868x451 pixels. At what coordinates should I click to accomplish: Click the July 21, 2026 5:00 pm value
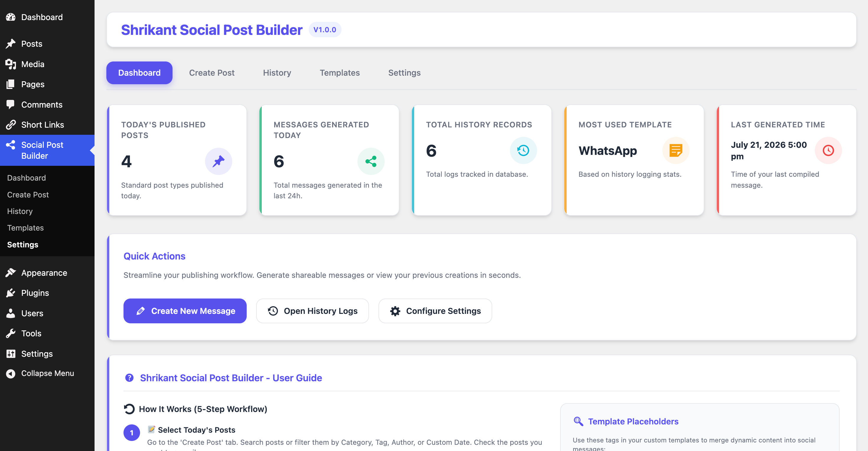[x=769, y=150]
